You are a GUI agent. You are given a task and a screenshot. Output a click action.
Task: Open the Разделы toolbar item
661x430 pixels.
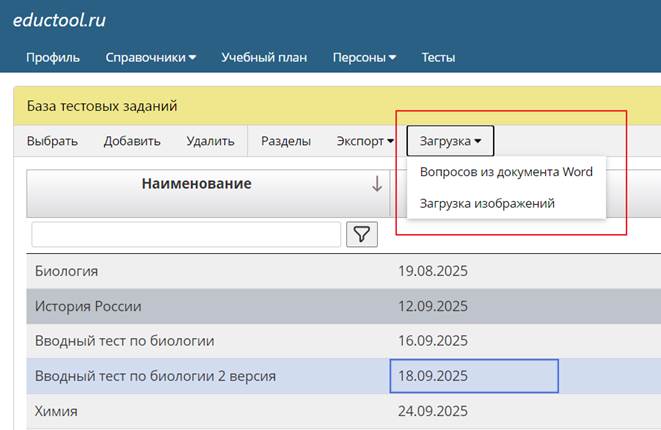(285, 141)
